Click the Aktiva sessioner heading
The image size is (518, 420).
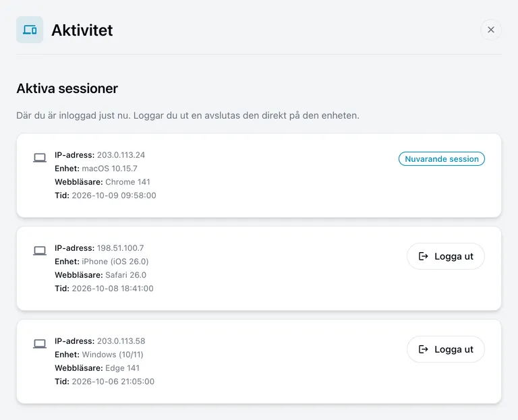pyautogui.click(x=67, y=88)
